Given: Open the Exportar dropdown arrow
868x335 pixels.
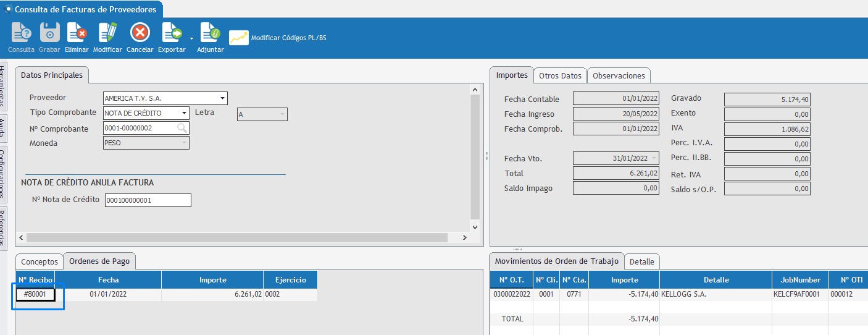Looking at the screenshot, I should [x=191, y=38].
